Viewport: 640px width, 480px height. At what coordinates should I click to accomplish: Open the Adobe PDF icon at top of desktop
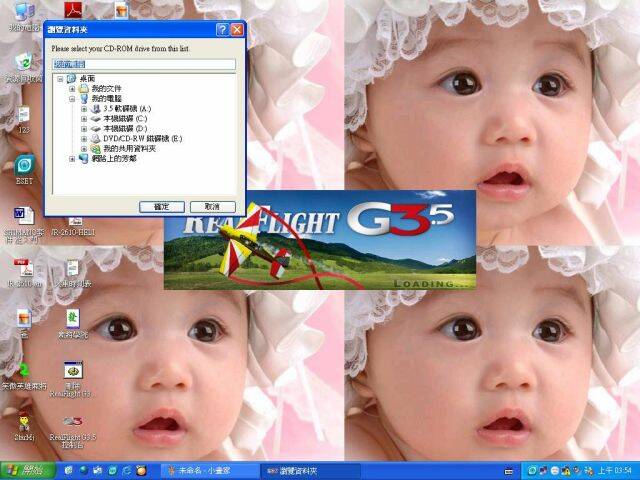click(x=72, y=11)
